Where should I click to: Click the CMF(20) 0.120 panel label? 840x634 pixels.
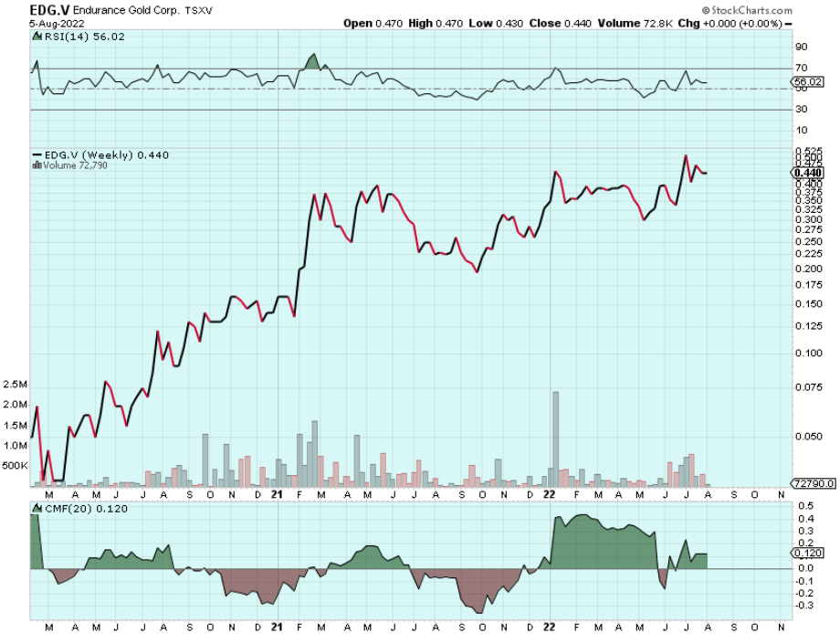pos(86,509)
